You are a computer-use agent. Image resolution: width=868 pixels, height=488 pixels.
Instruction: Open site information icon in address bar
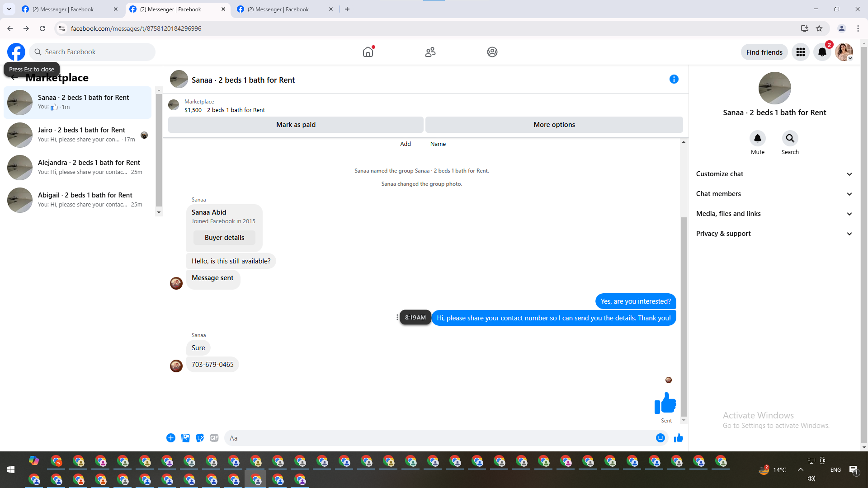pyautogui.click(x=62, y=28)
